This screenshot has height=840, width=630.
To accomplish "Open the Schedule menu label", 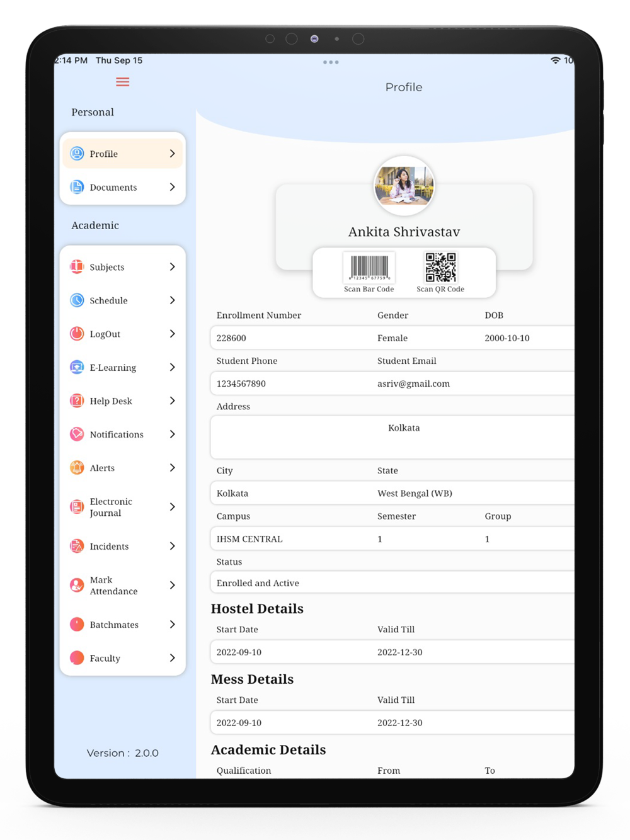I will (x=108, y=300).
